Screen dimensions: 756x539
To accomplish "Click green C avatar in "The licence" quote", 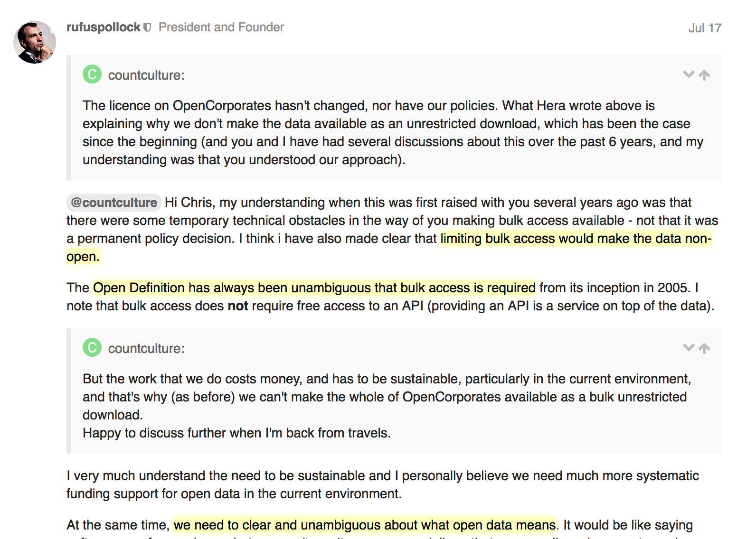I will (92, 74).
